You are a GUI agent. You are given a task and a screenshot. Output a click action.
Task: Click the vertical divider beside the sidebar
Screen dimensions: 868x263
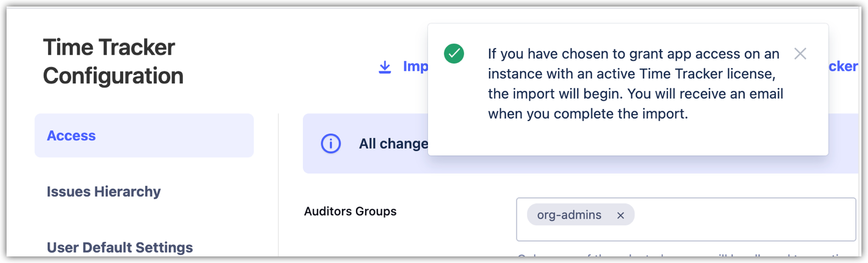[x=278, y=186]
